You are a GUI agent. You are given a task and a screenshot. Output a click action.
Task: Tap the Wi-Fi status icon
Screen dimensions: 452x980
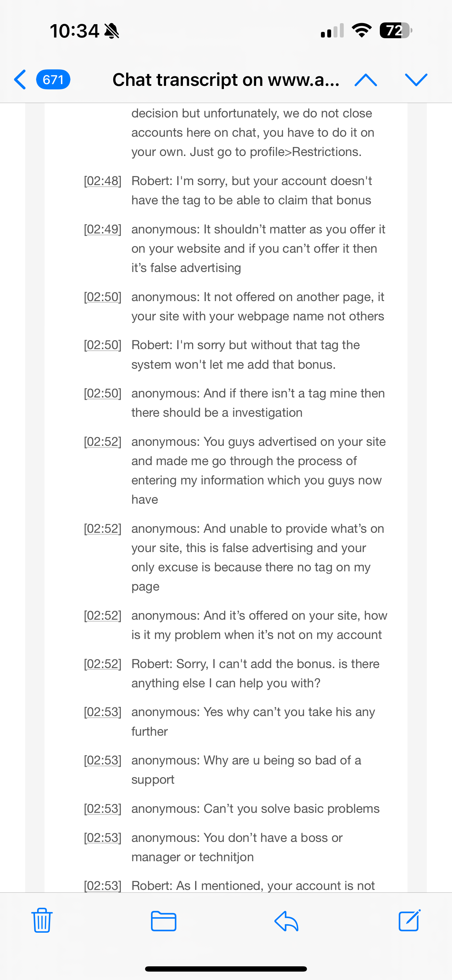click(362, 30)
